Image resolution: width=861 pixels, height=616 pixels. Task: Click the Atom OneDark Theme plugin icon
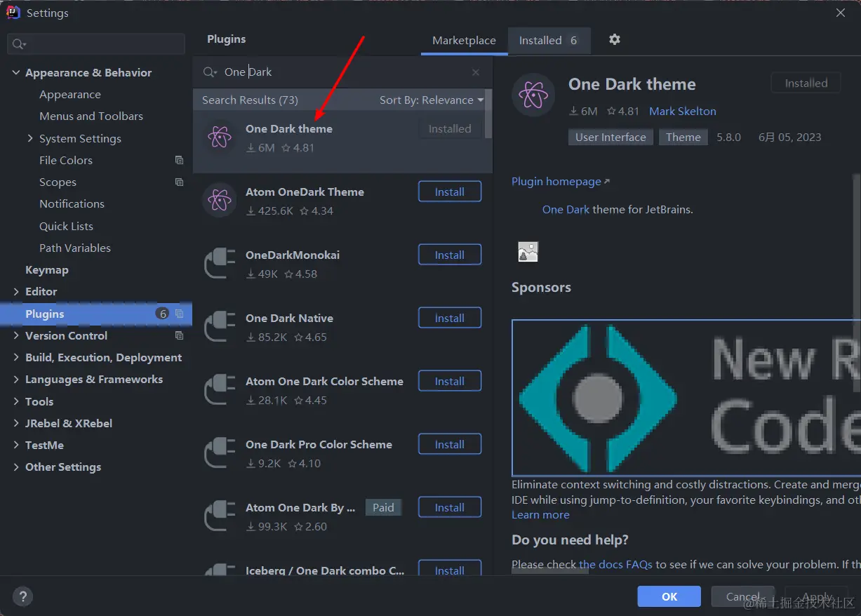(x=220, y=201)
